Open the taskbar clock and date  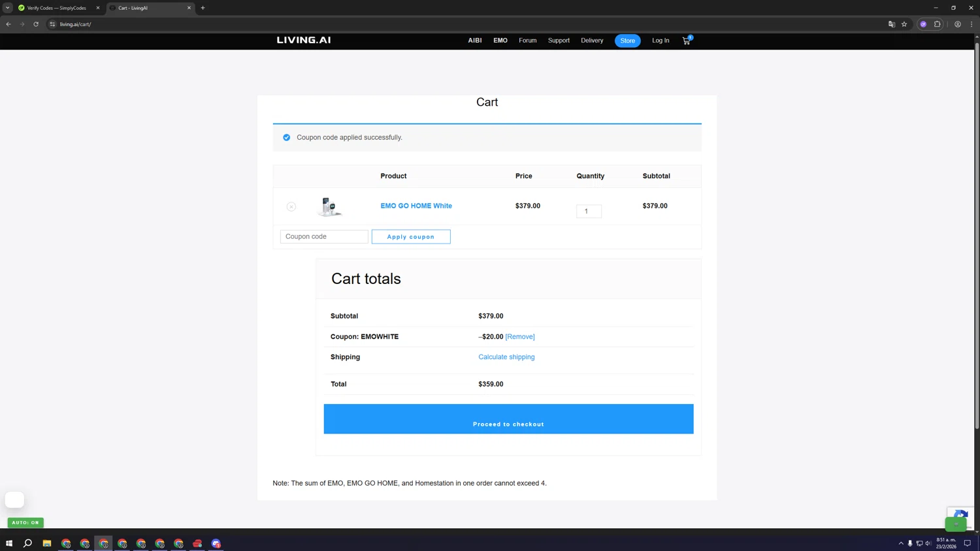(x=946, y=543)
